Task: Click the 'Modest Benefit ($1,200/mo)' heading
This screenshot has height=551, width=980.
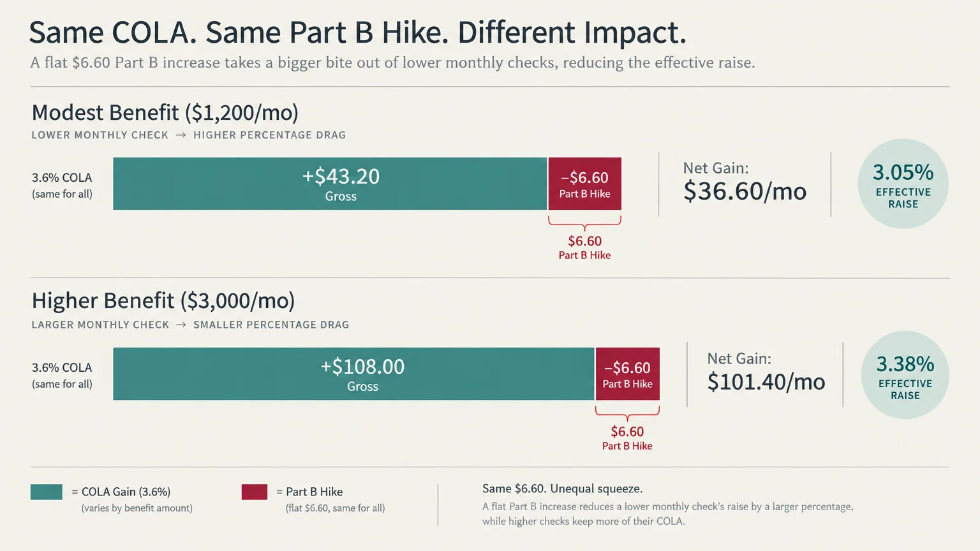Action: point(165,113)
